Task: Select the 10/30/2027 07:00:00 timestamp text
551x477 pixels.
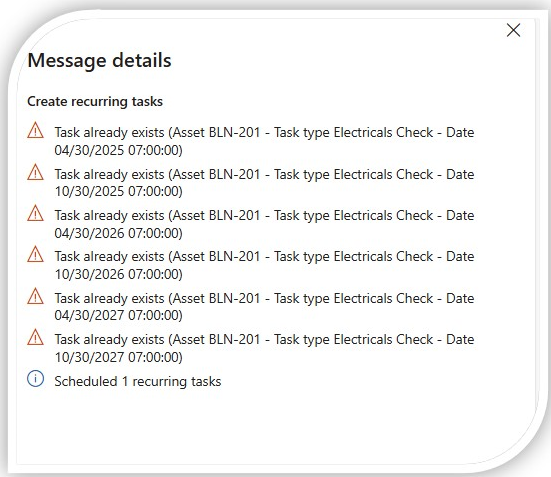Action: pos(117,357)
